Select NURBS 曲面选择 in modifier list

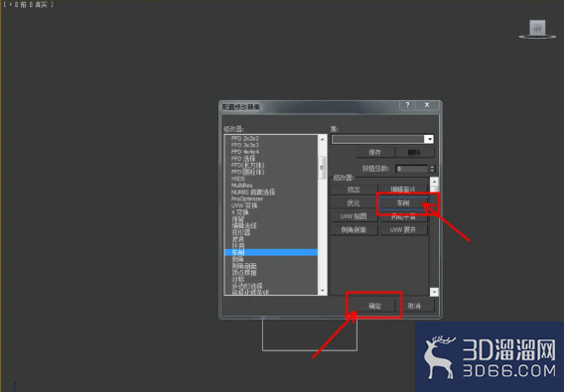coord(253,193)
